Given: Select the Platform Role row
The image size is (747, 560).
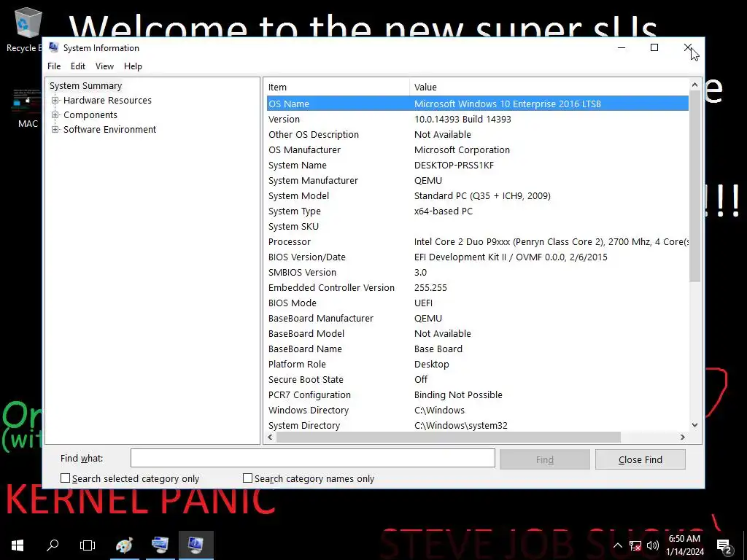Looking at the screenshot, I should point(477,365).
